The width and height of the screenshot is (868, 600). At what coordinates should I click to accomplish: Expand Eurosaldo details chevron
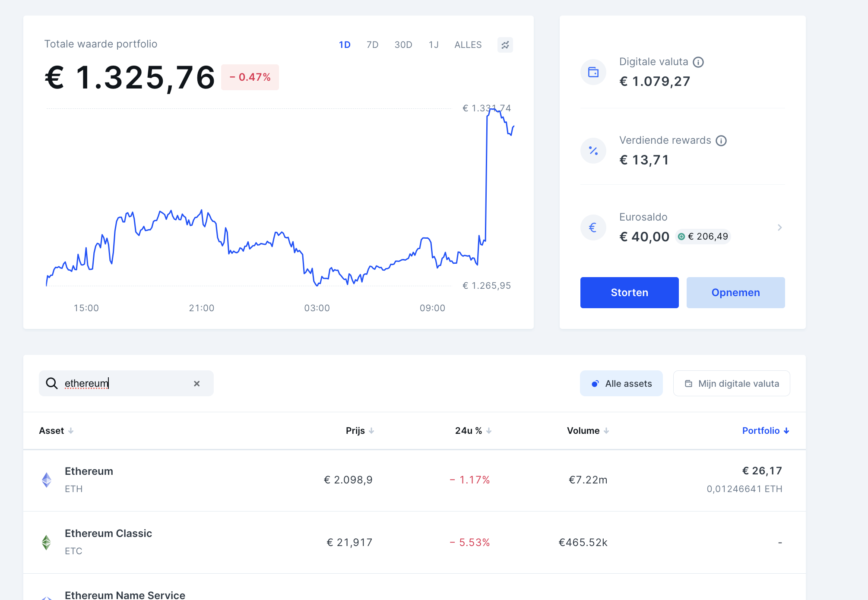(779, 227)
